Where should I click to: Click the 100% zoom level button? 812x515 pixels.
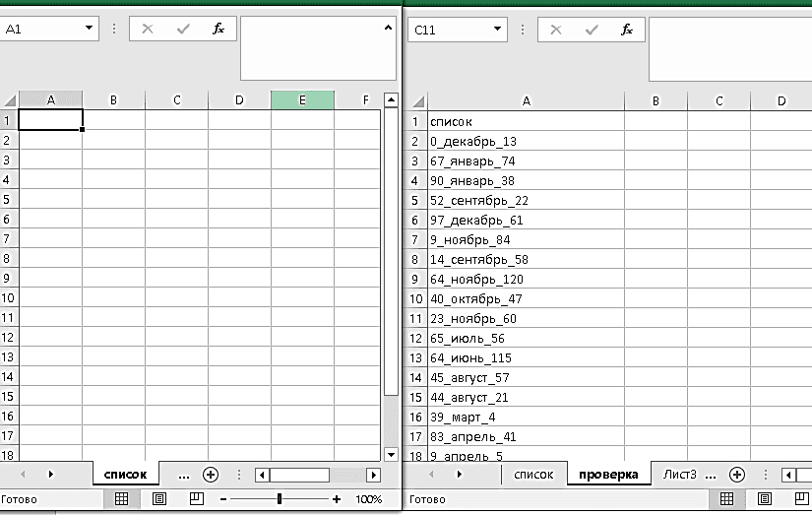point(368,499)
